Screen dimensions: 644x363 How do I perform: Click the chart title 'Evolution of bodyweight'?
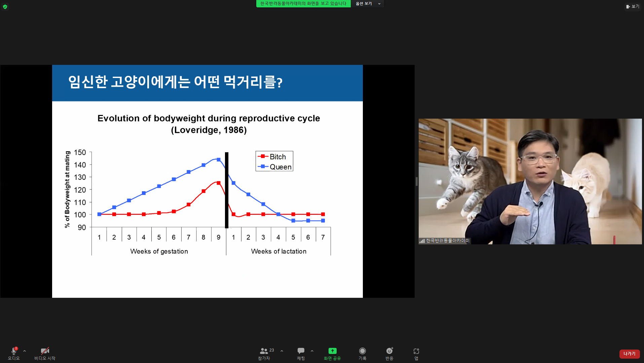click(x=209, y=118)
